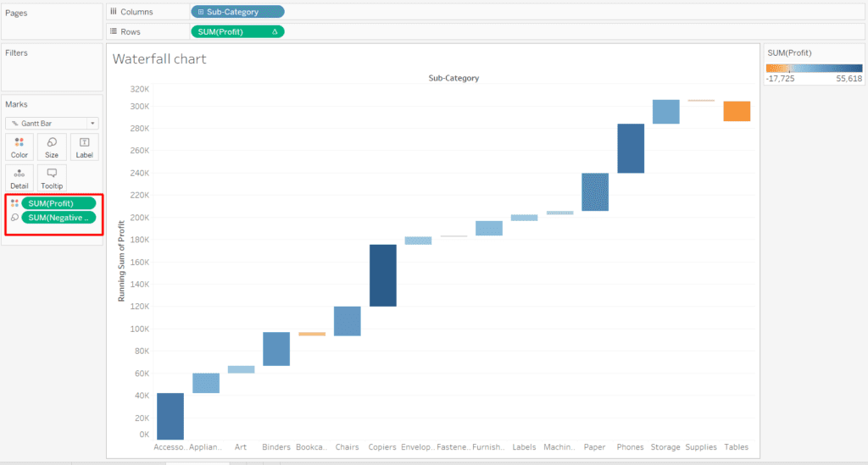Open the Tooltip mark card

coord(52,178)
